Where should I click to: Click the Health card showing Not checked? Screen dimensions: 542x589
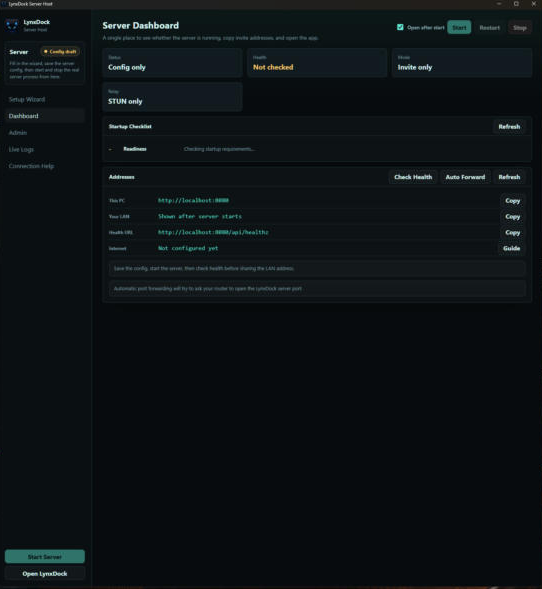[317, 63]
